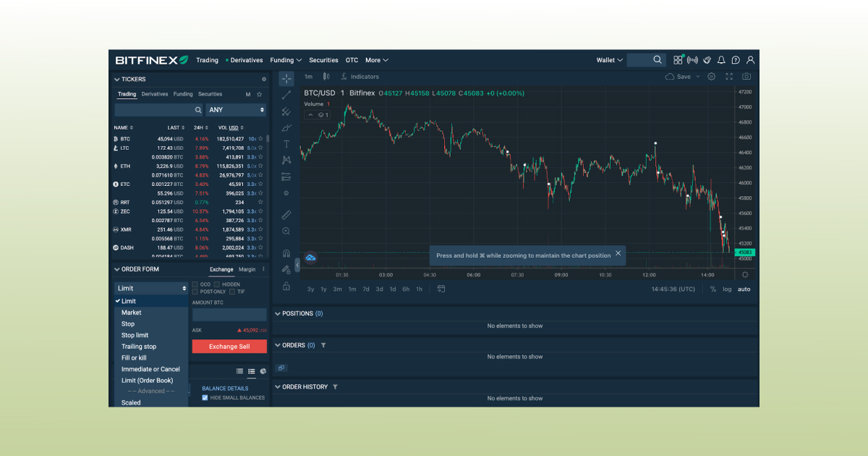Select the measure ruler tool
Image resolution: width=868 pixels, height=456 pixels.
(x=286, y=214)
